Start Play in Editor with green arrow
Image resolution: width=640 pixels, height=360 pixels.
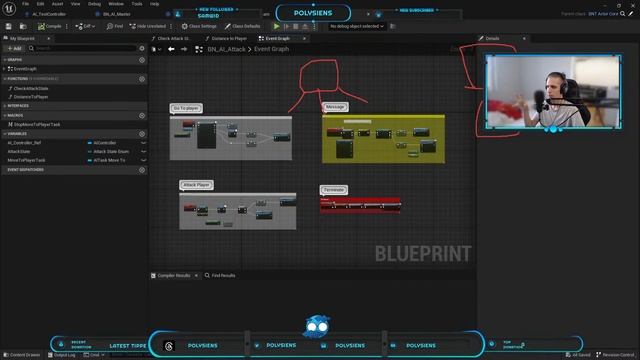click(x=276, y=26)
